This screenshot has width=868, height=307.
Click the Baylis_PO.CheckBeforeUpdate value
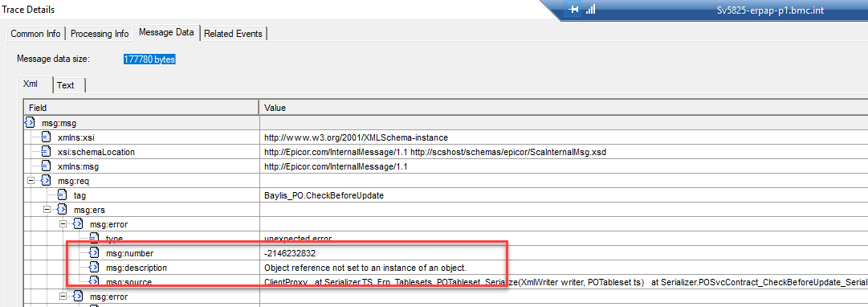324,195
